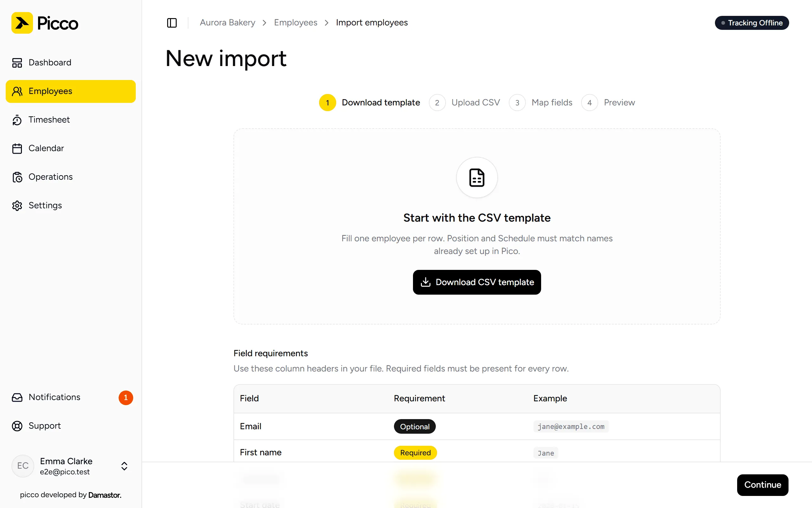Click the Settings gear icon

pos(17,206)
